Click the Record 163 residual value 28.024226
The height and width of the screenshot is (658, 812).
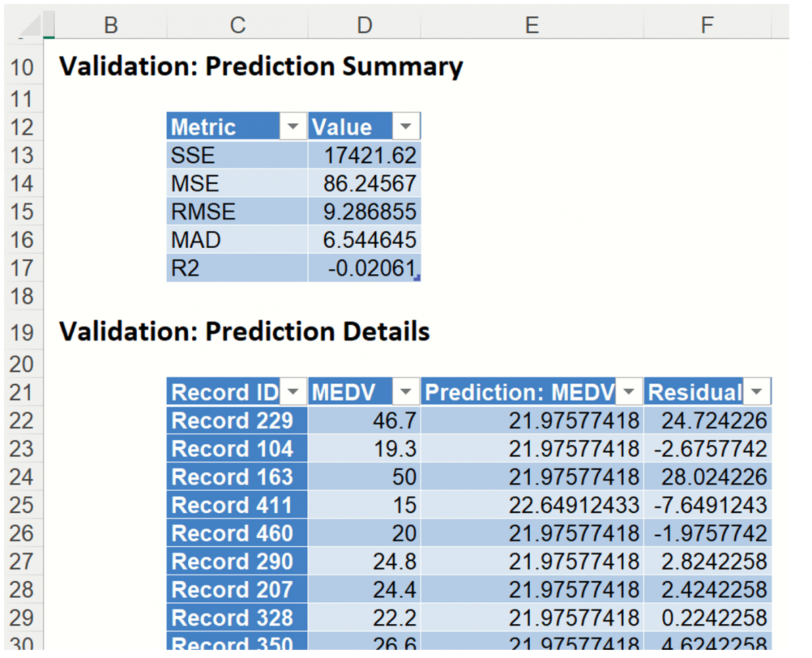[x=707, y=477]
